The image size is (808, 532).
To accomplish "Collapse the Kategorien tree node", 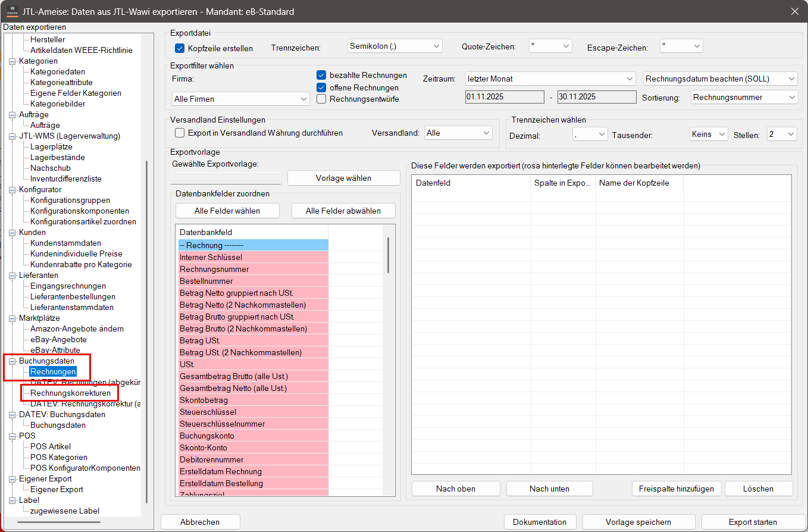I will coord(12,61).
